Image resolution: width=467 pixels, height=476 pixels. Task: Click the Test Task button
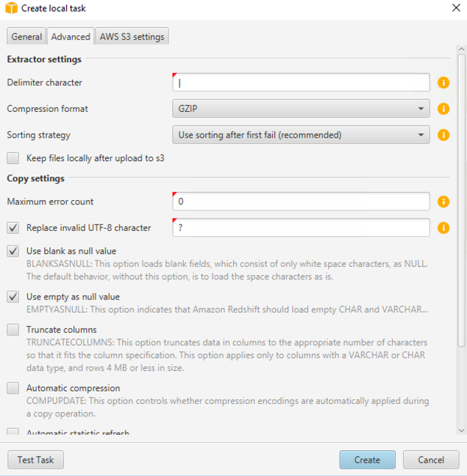point(35,460)
